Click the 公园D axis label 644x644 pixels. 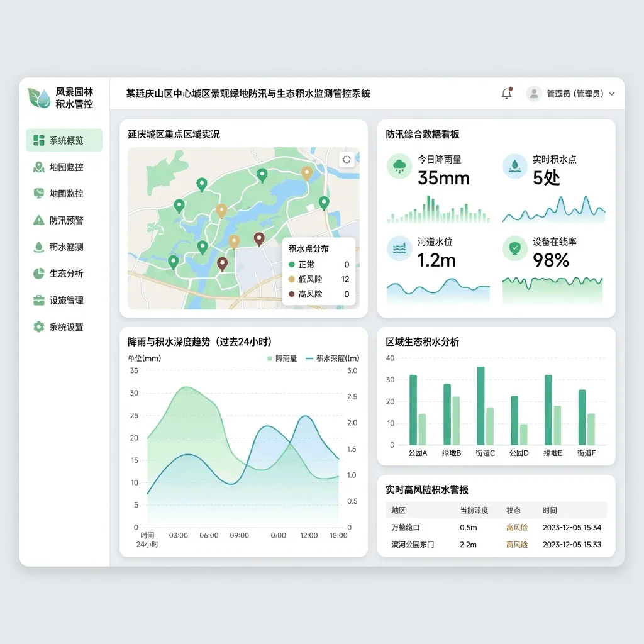coord(519,453)
